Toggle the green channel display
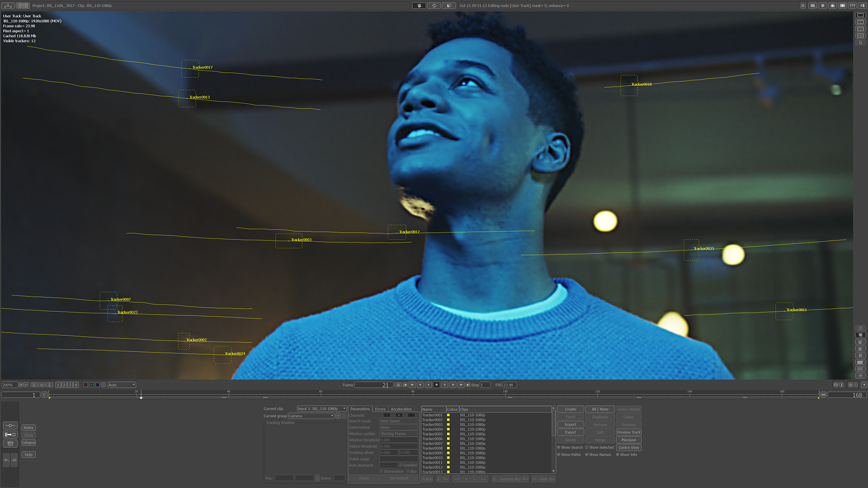The height and width of the screenshot is (488, 868). [x=91, y=385]
